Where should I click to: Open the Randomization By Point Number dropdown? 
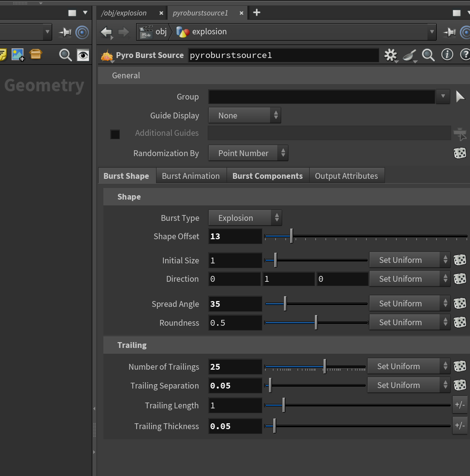[x=248, y=153]
